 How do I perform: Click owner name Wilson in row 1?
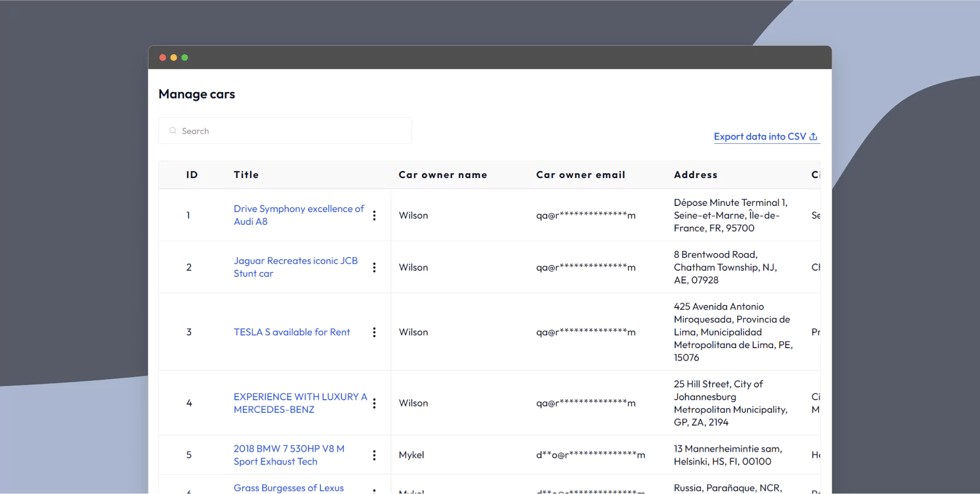[x=413, y=215]
